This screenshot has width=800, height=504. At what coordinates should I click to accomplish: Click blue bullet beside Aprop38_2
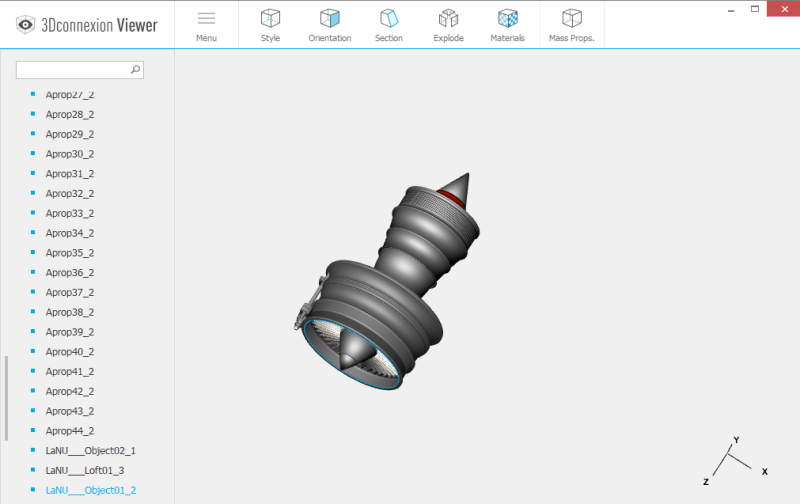pyautogui.click(x=33, y=311)
